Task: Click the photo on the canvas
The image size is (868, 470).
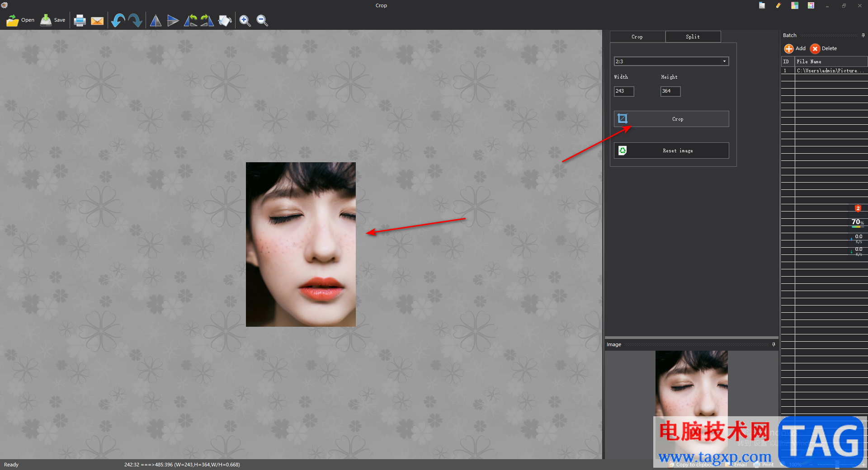Action: click(301, 244)
